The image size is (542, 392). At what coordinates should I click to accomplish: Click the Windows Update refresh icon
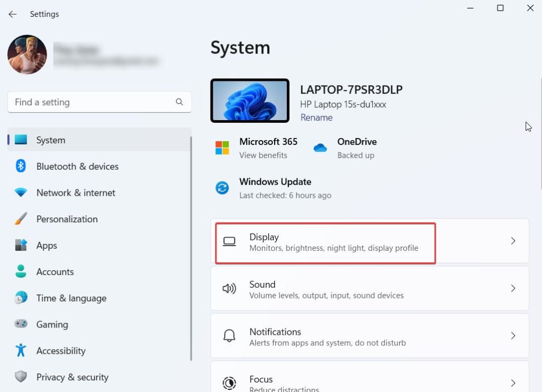pyautogui.click(x=222, y=188)
